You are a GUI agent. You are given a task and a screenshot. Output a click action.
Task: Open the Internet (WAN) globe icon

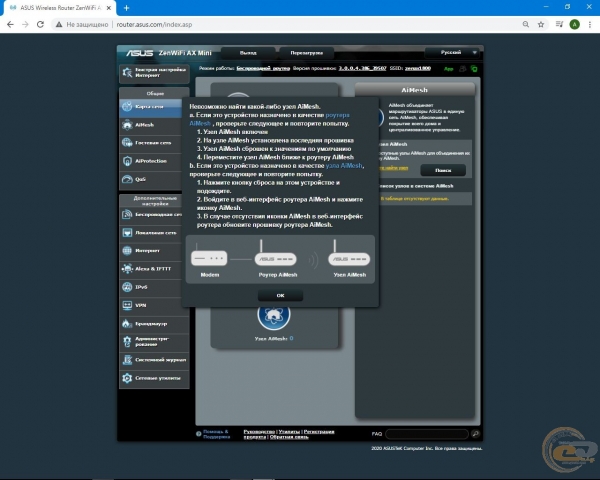[127, 251]
